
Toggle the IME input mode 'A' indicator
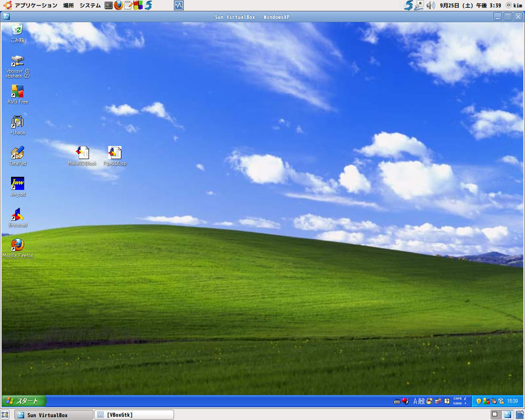[415, 401]
